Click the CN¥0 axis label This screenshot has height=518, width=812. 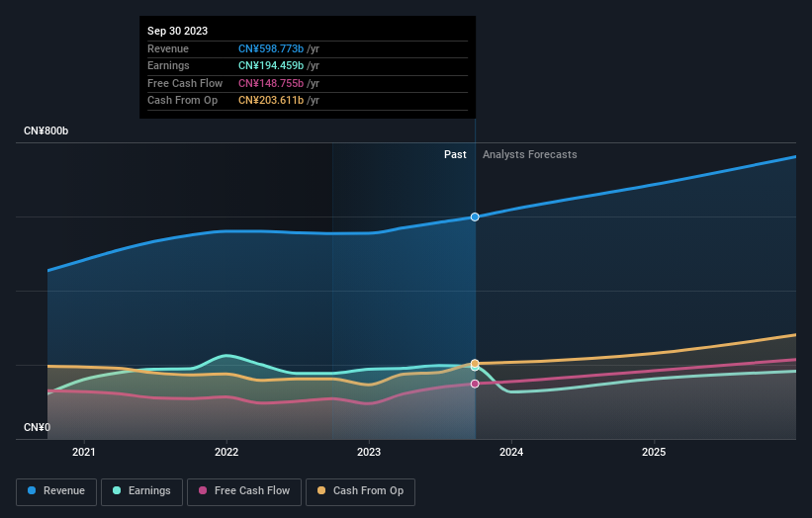coord(38,427)
